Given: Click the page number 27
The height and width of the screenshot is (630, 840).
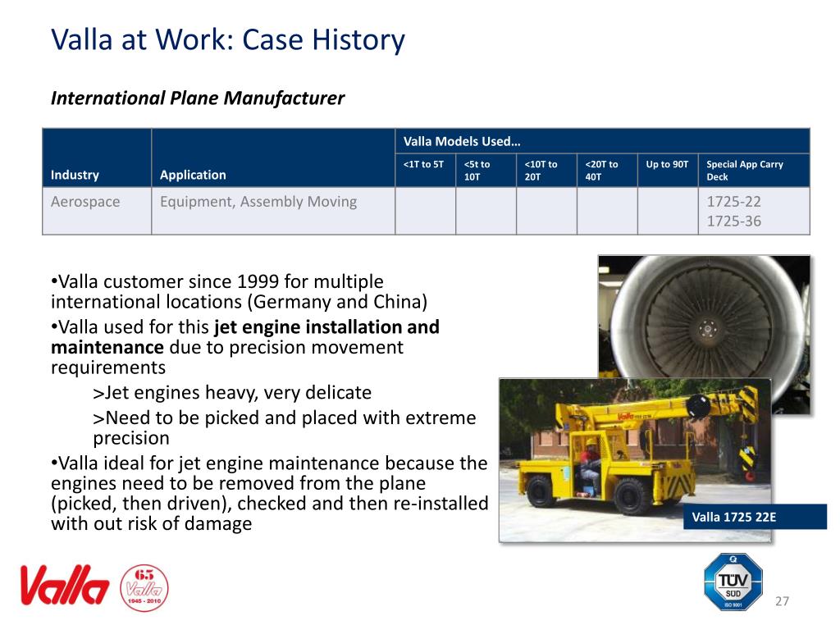Looking at the screenshot, I should click(x=782, y=601).
